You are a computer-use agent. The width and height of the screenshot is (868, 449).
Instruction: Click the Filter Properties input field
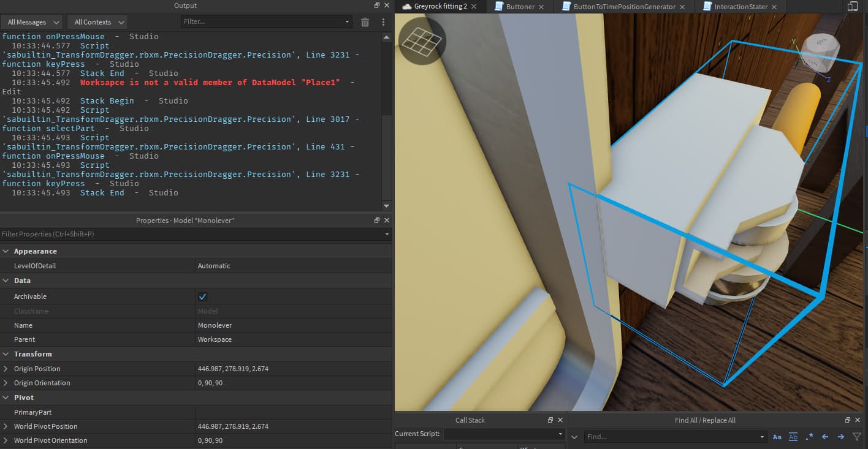(92, 234)
